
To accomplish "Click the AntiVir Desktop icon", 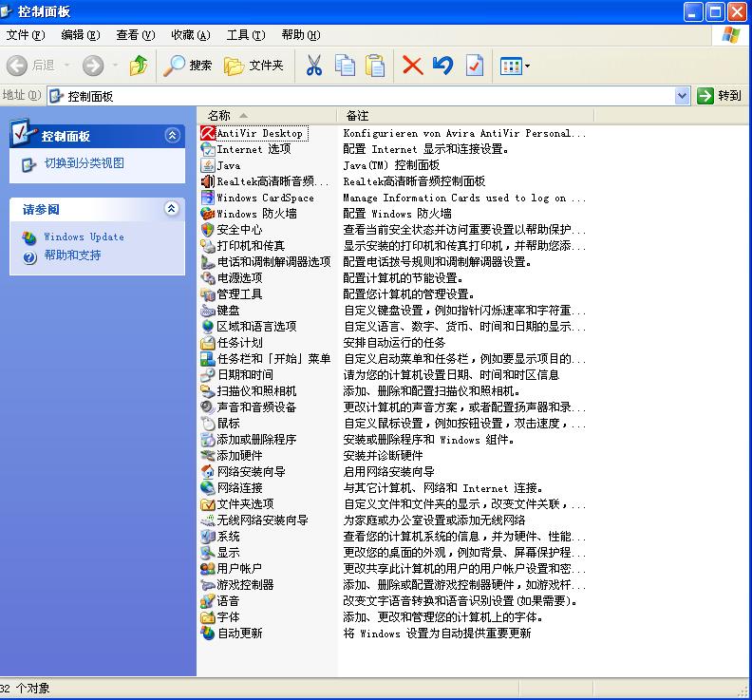I will (x=208, y=133).
